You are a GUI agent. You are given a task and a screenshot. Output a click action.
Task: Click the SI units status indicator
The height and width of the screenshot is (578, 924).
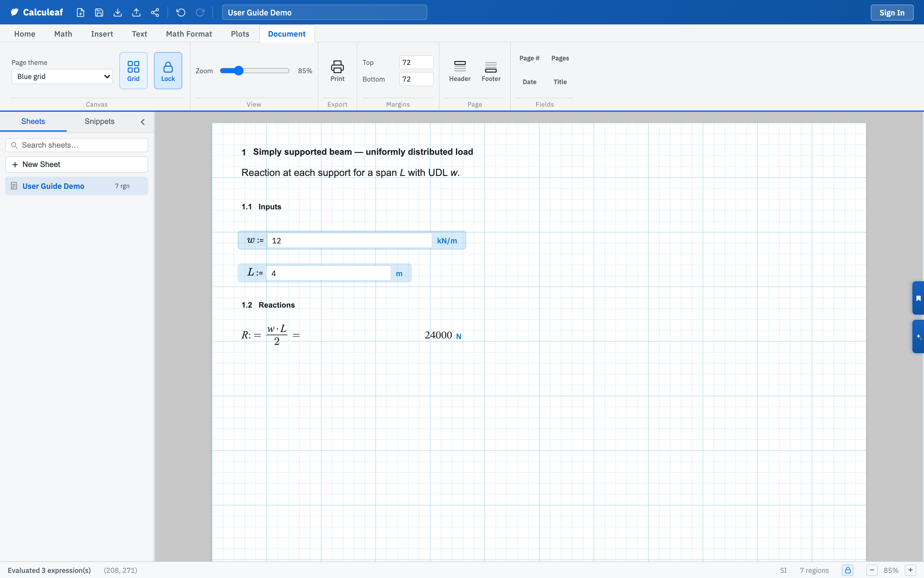(x=783, y=570)
